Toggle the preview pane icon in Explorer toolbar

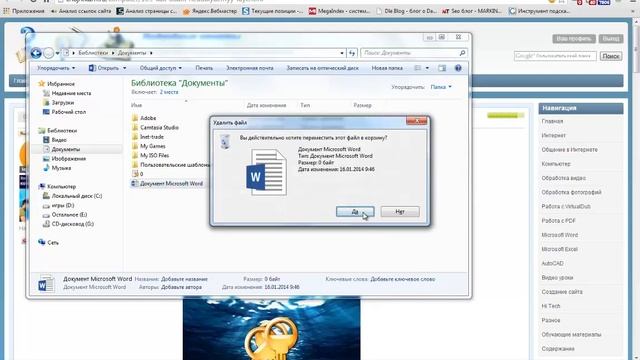point(442,68)
